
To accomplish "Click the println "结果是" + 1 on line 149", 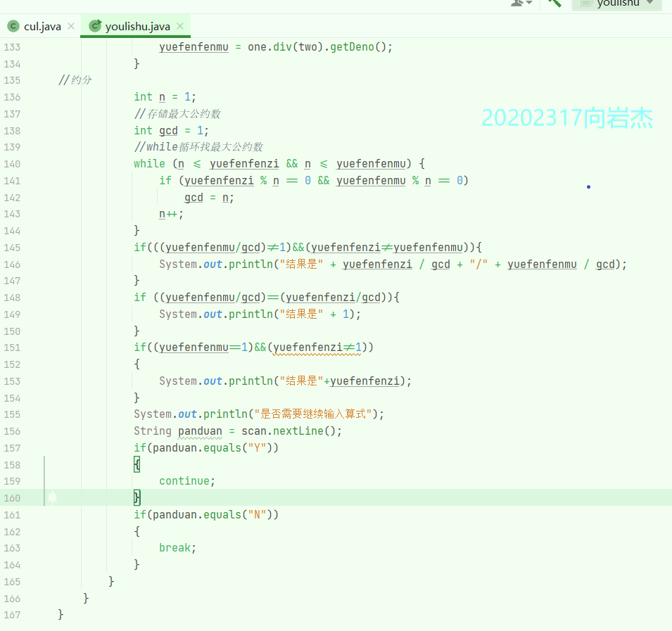I will pos(260,314).
